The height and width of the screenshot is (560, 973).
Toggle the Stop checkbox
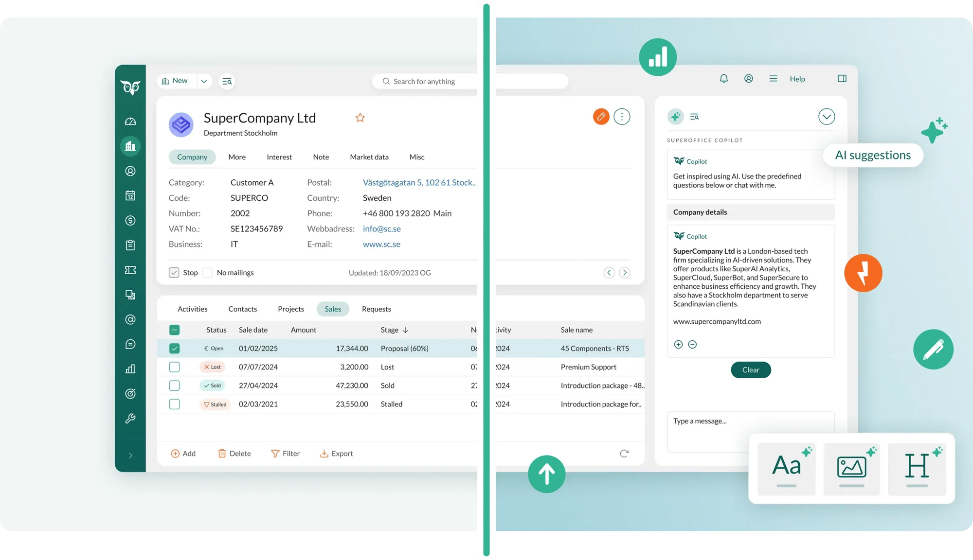tap(174, 273)
